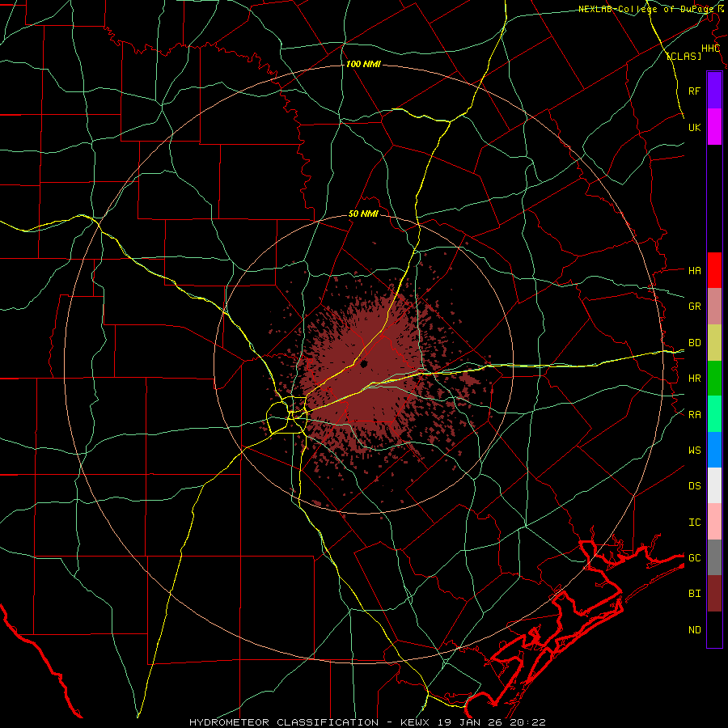
Task: Click the GR legend label
Action: (x=694, y=307)
